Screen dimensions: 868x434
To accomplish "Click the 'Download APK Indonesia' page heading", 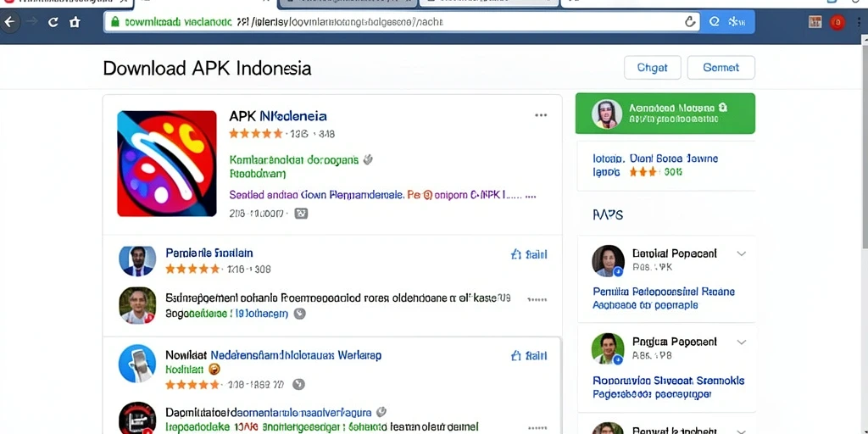I will (207, 68).
